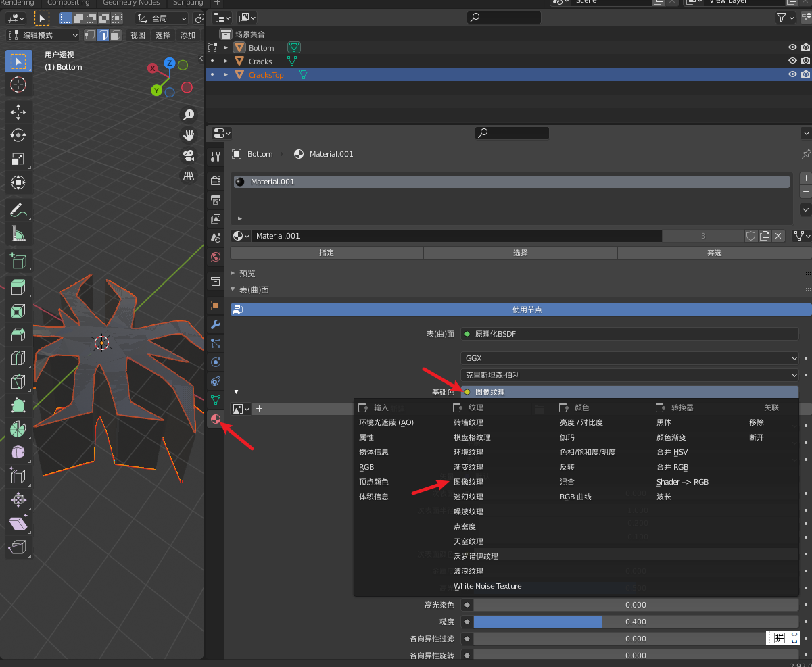Pick the Bevel tool
The width and height of the screenshot is (812, 667).
(18, 335)
